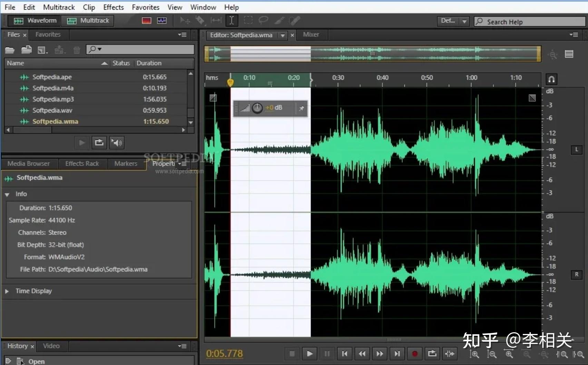Image resolution: width=588 pixels, height=365 pixels.
Task: Switch to the Video tab
Action: click(x=51, y=346)
